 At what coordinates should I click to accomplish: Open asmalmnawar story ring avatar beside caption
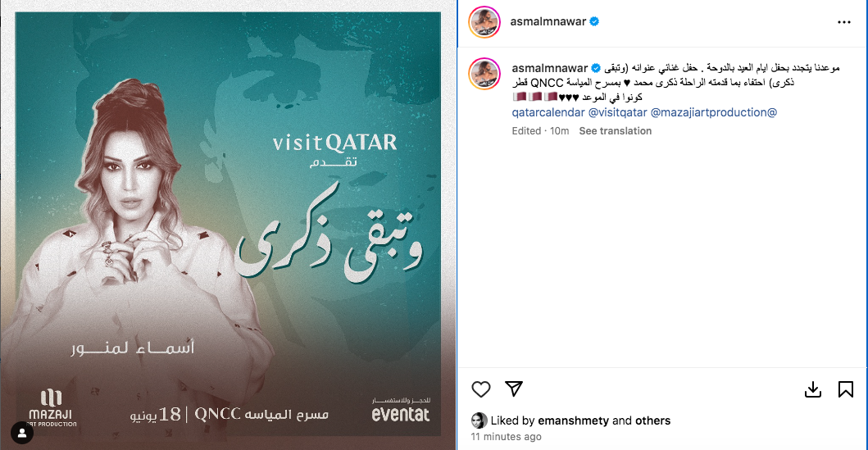(484, 73)
